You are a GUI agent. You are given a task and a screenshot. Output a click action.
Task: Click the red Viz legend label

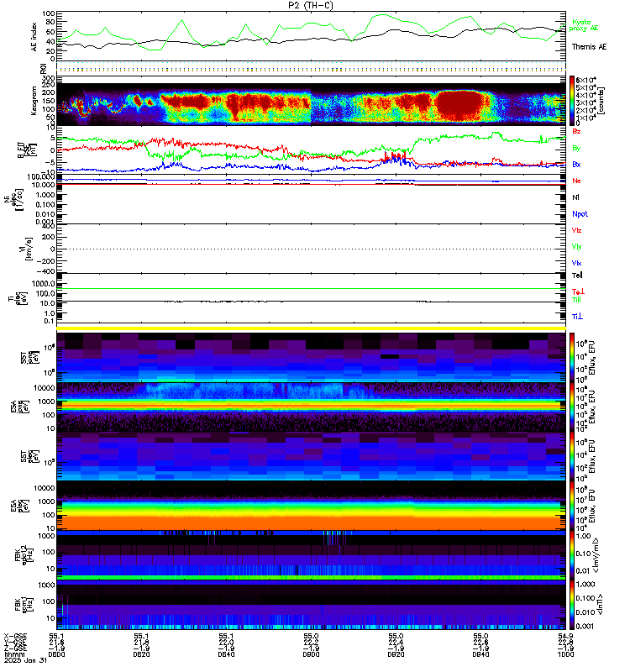[x=576, y=230]
